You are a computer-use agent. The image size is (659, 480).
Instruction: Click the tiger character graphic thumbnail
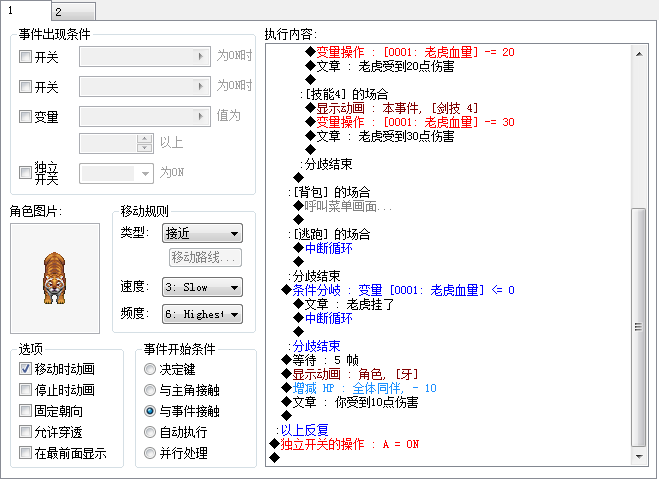[55, 278]
